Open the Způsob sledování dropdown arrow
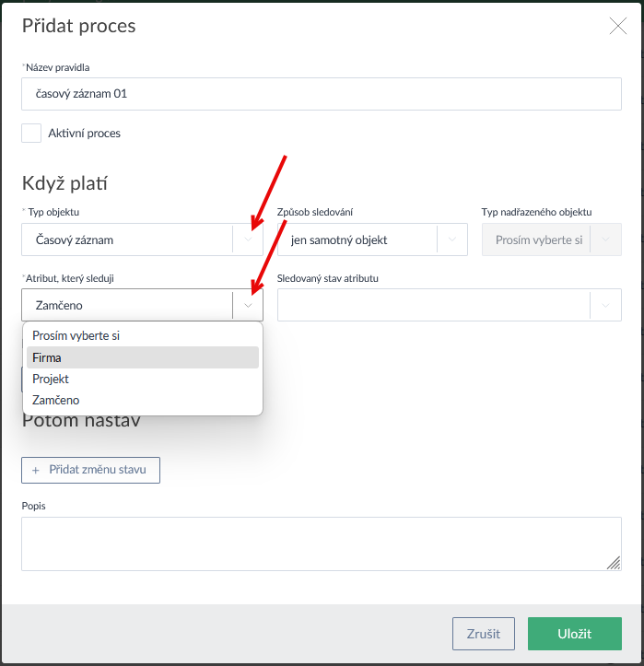 tap(451, 240)
